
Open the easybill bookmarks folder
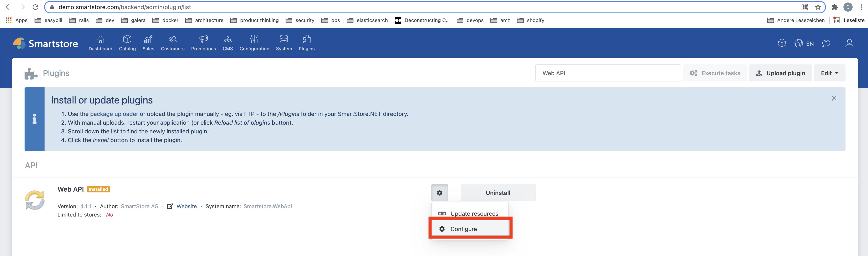pos(48,20)
